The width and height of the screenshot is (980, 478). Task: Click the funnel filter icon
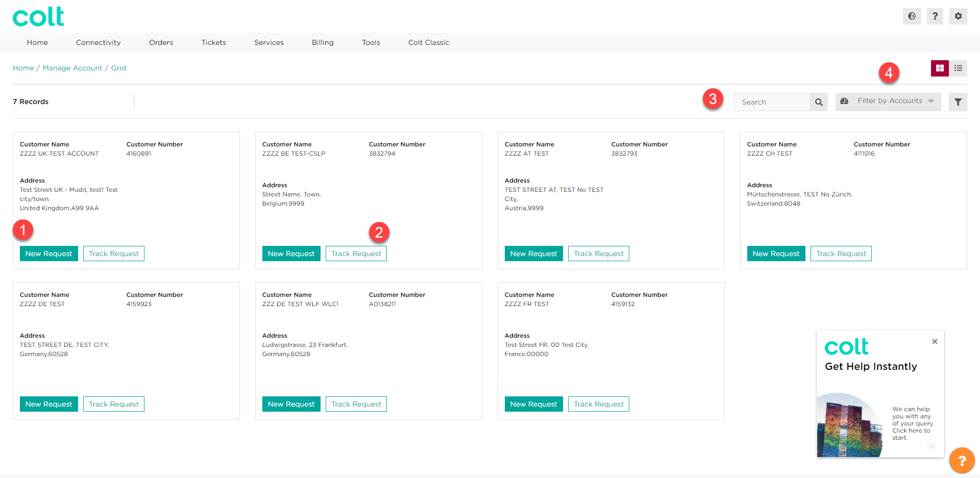pos(958,102)
